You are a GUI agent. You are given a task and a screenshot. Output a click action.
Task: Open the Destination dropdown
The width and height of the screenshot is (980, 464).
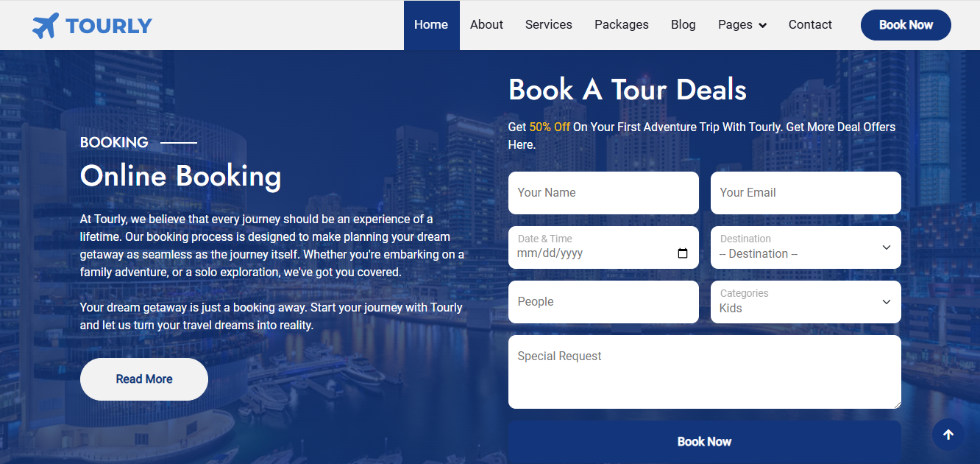coord(805,247)
